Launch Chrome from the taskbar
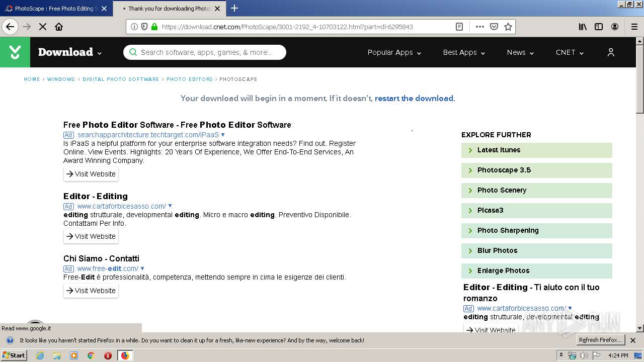This screenshot has height=362, width=644. coord(91,355)
